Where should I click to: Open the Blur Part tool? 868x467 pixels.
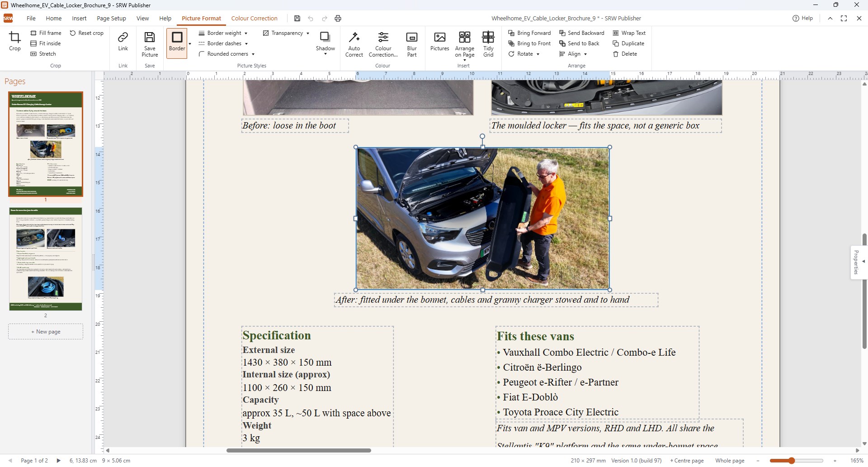click(x=412, y=44)
